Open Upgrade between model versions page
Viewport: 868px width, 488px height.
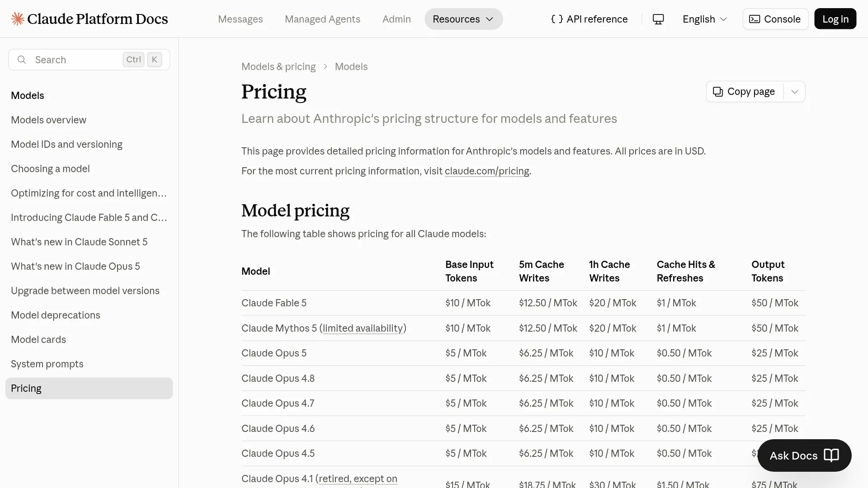click(x=85, y=291)
